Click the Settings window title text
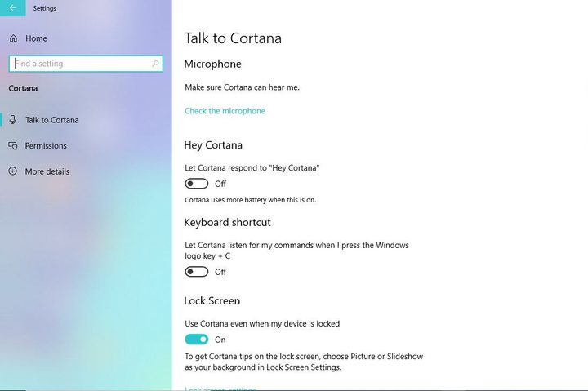The image size is (588, 391). (x=45, y=8)
